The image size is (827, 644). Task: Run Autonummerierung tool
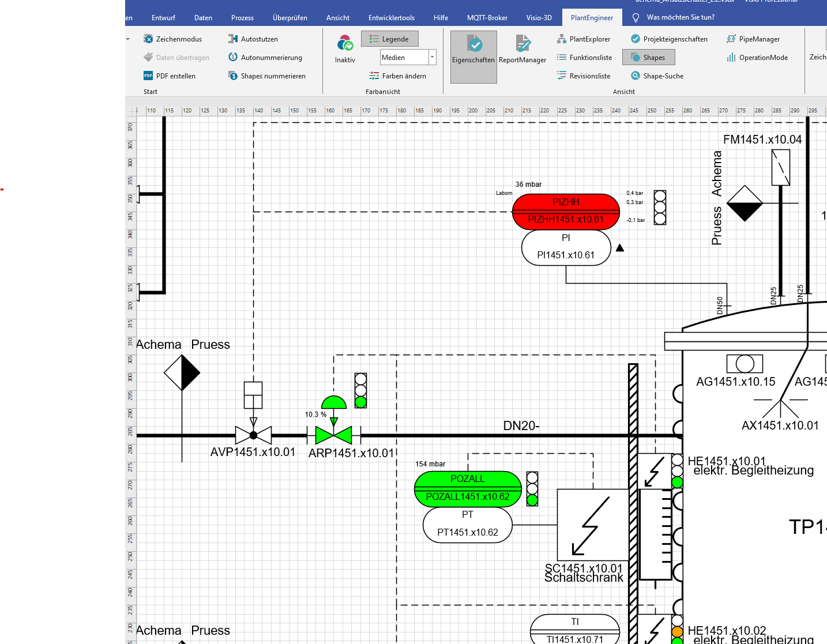pos(265,58)
